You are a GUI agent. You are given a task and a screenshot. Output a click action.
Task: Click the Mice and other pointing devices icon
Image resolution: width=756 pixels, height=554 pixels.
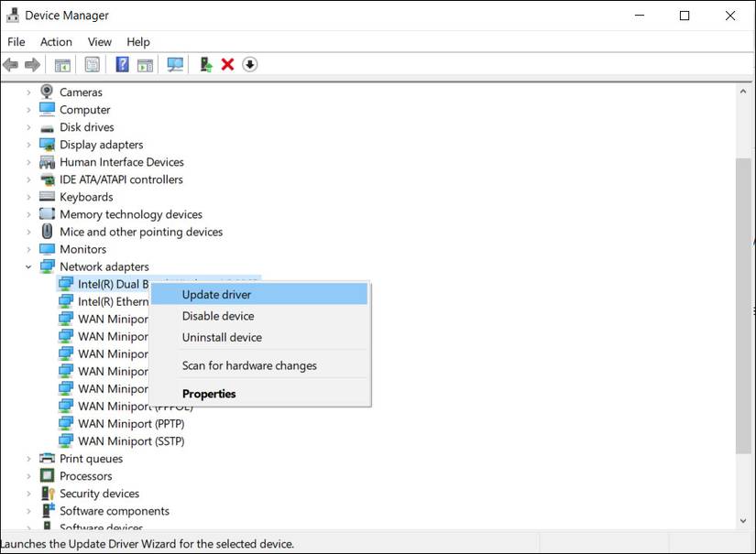click(47, 232)
